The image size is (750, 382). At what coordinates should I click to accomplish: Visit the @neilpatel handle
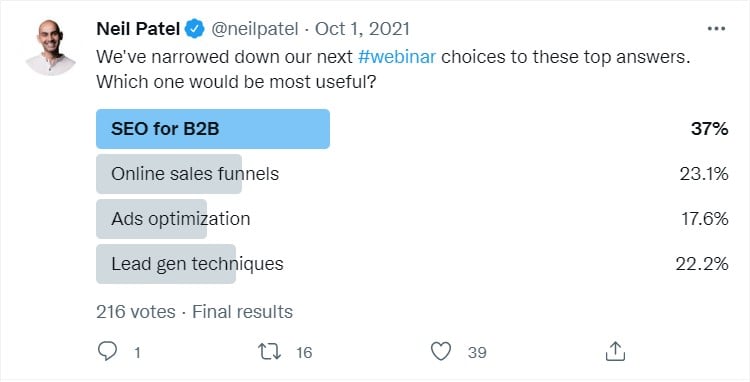pyautogui.click(x=254, y=29)
